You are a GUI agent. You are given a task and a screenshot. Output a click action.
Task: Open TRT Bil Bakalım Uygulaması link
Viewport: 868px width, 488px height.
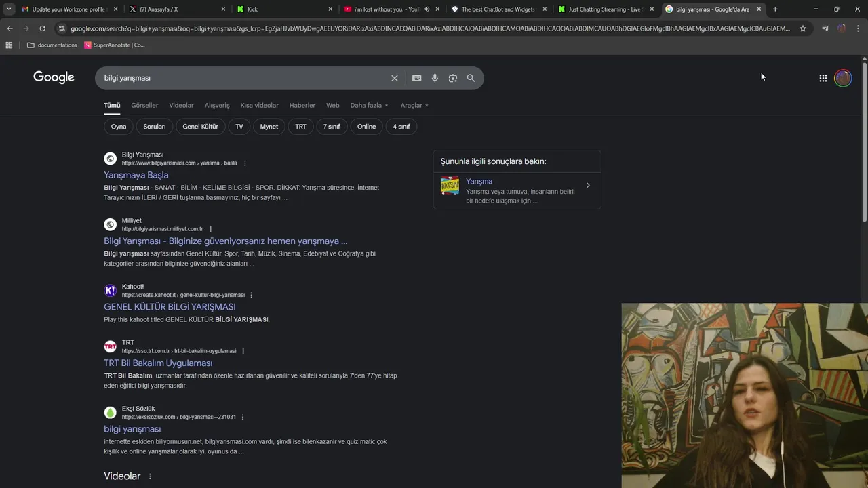158,363
